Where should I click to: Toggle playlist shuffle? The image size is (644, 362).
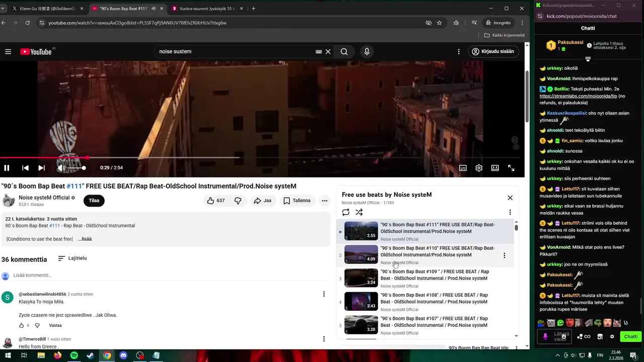tap(359, 212)
